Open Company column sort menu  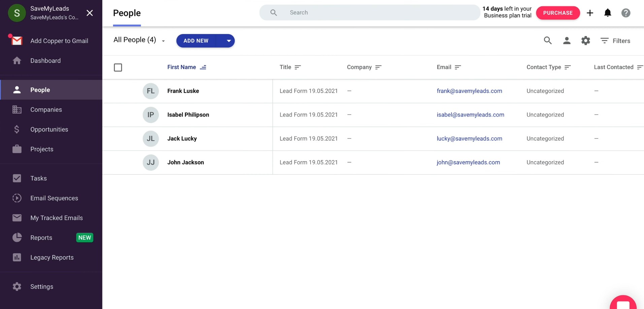378,67
